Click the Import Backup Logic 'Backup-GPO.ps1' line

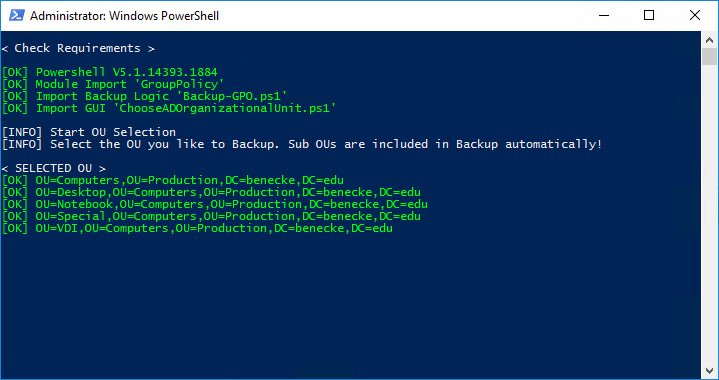[x=145, y=96]
